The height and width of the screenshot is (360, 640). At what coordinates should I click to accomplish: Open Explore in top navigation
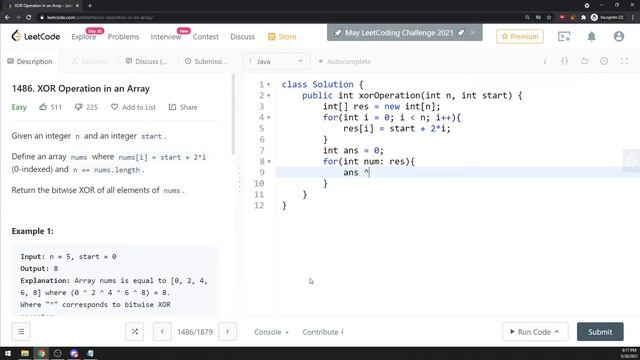click(x=84, y=37)
